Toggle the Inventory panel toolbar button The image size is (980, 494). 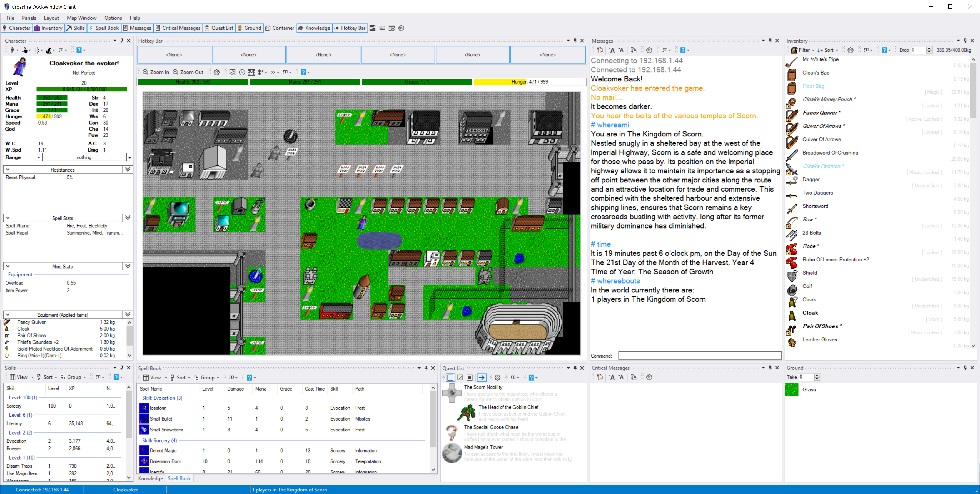coord(48,28)
